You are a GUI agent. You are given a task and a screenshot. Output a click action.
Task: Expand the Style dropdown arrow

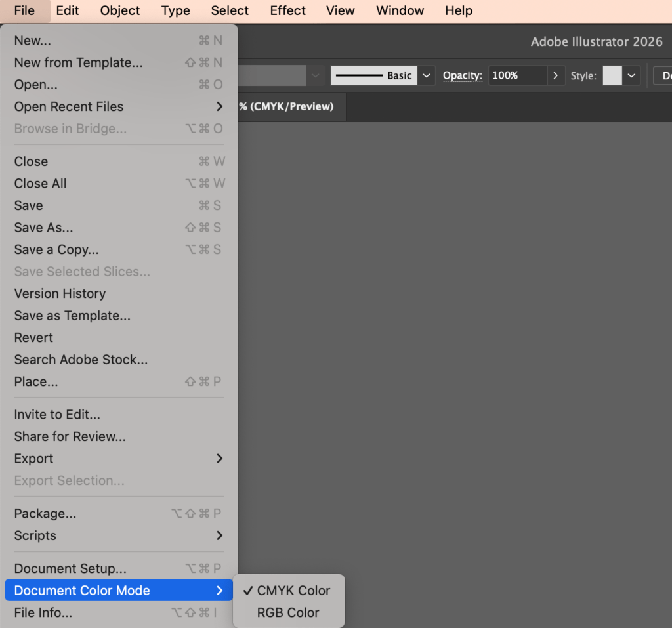(631, 75)
